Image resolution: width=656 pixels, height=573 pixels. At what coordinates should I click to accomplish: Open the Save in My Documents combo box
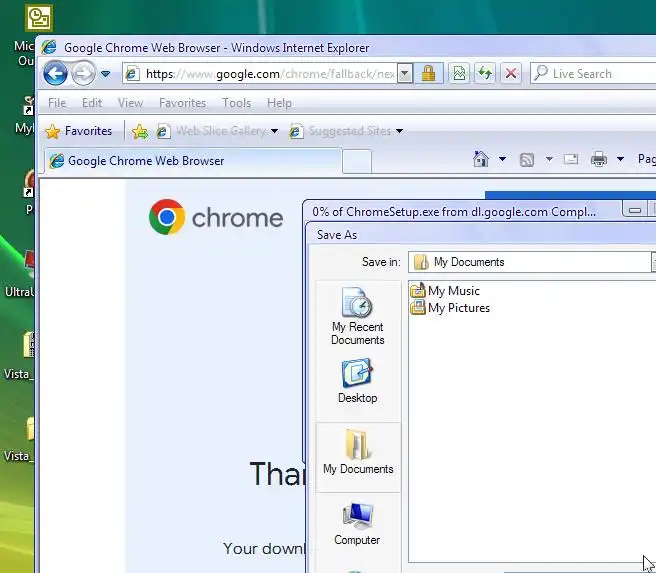pyautogui.click(x=532, y=262)
